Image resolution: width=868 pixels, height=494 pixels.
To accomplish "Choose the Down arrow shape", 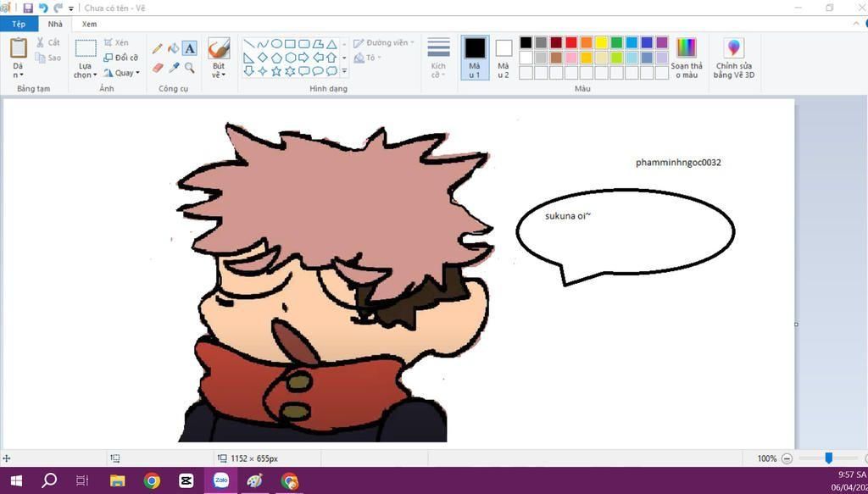I will (249, 71).
